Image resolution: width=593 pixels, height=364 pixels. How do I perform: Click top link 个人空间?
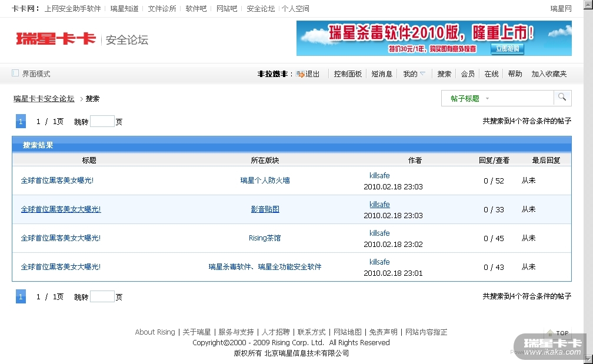(295, 8)
